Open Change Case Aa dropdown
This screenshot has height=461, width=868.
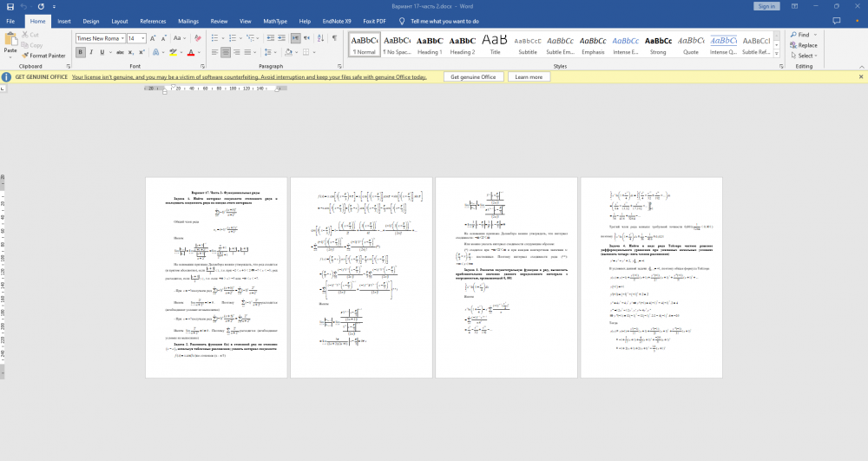(x=179, y=38)
